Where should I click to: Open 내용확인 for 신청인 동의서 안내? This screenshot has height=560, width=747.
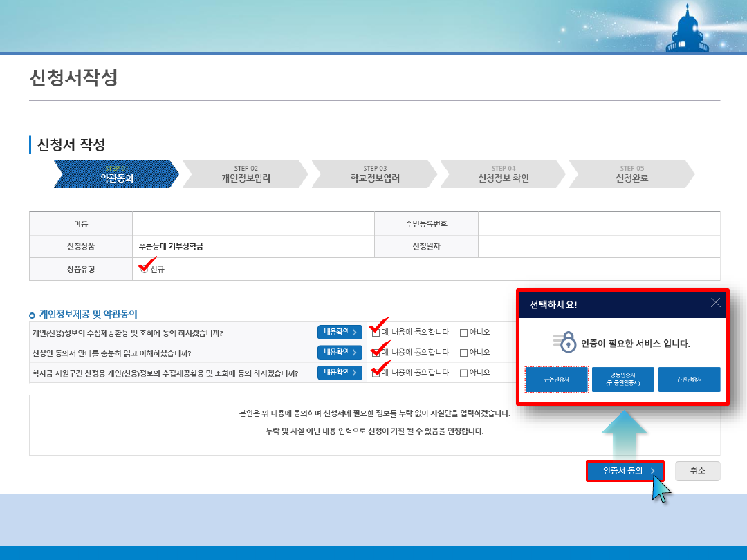[x=340, y=353]
